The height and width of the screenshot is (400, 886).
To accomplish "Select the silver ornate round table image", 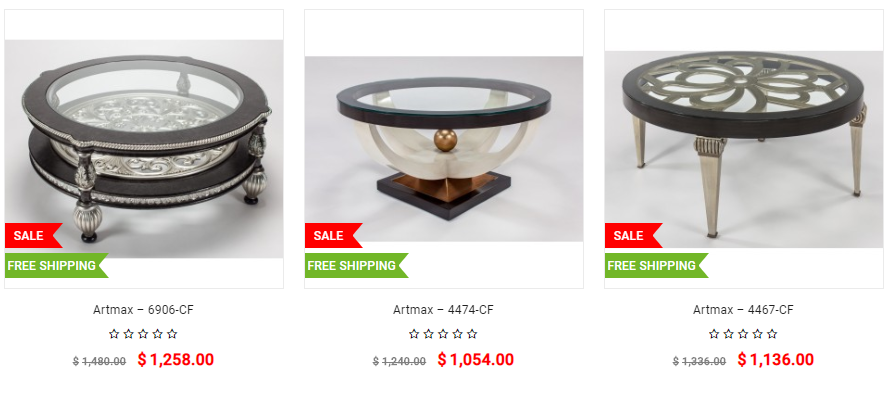I will click(x=144, y=149).
